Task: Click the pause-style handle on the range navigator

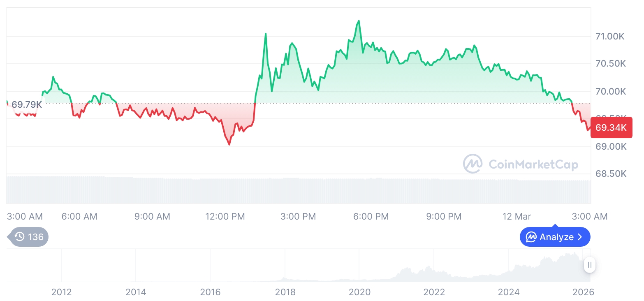Action: pos(590,265)
